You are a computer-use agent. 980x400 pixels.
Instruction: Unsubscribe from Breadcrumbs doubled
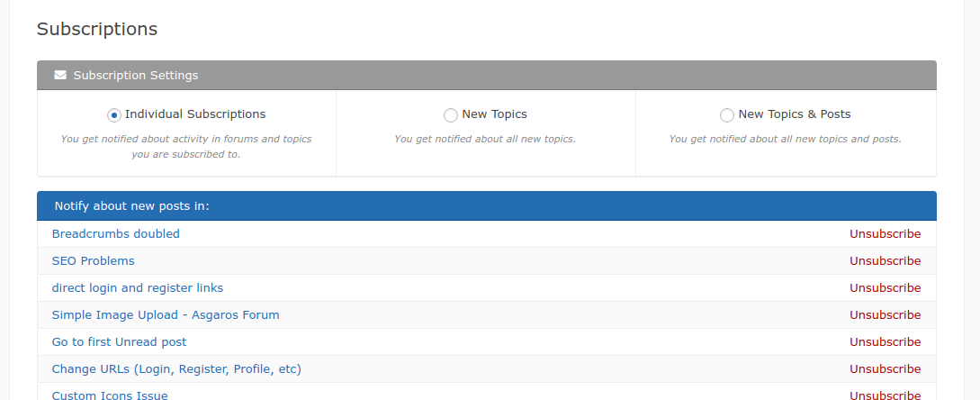point(885,234)
